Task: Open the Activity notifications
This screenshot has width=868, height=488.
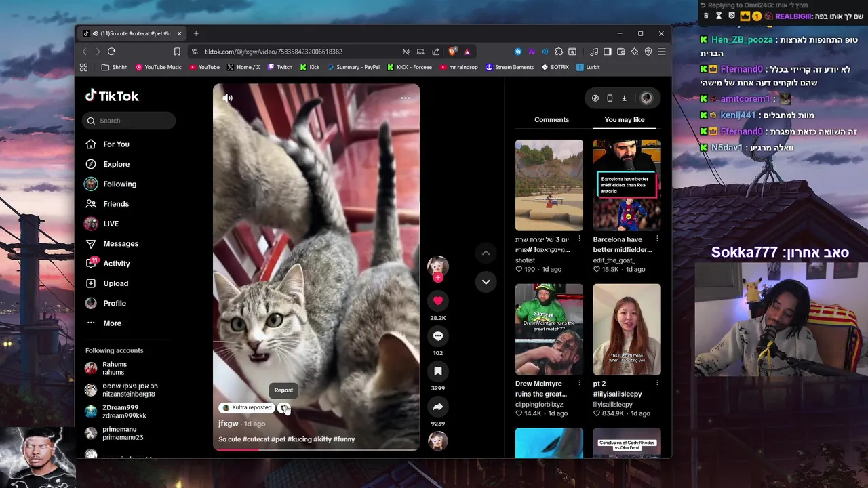Action: pyautogui.click(x=117, y=264)
